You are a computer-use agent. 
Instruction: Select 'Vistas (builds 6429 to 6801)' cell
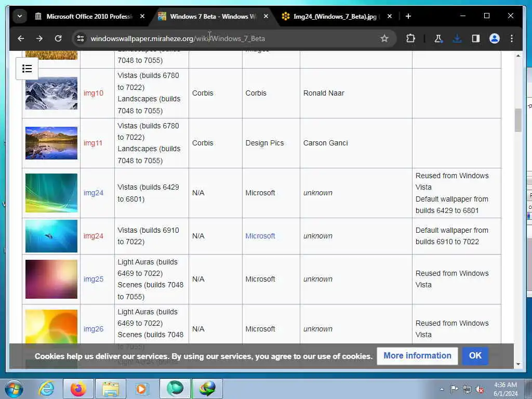click(x=152, y=193)
